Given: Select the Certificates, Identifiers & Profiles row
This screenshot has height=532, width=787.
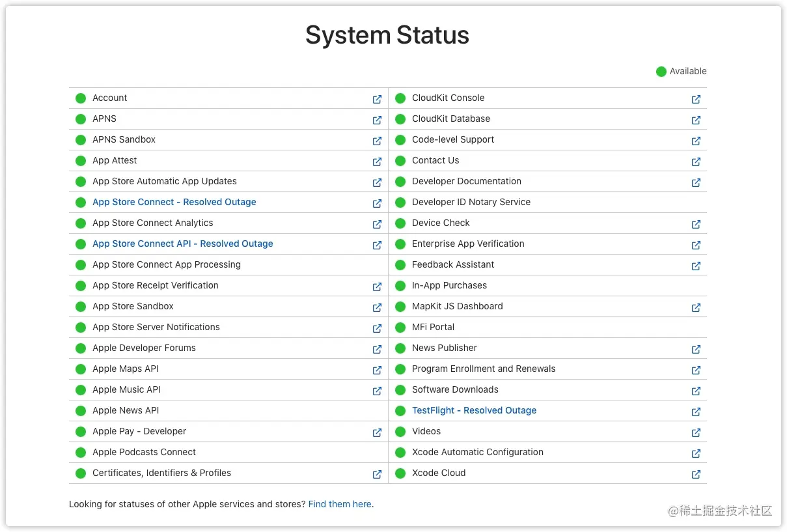Looking at the screenshot, I should point(228,473).
